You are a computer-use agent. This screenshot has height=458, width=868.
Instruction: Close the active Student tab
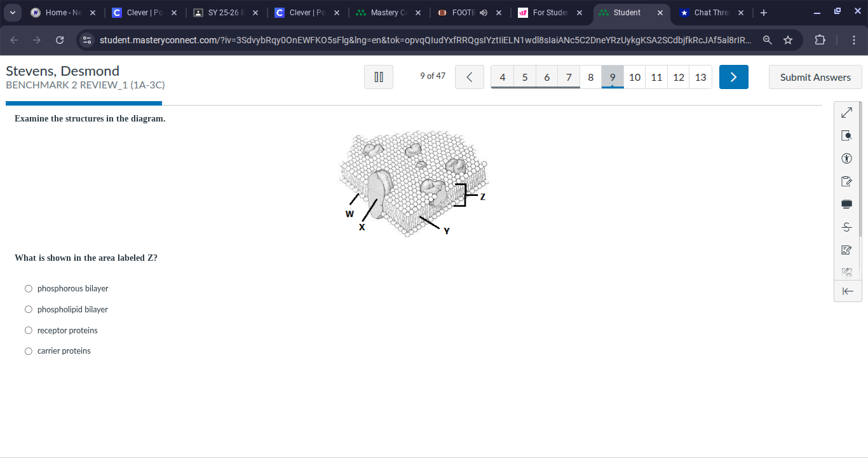click(x=660, y=13)
